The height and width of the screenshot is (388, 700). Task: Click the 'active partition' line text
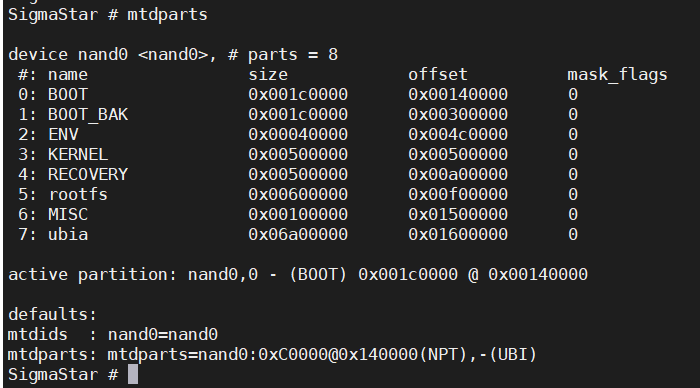click(x=298, y=275)
